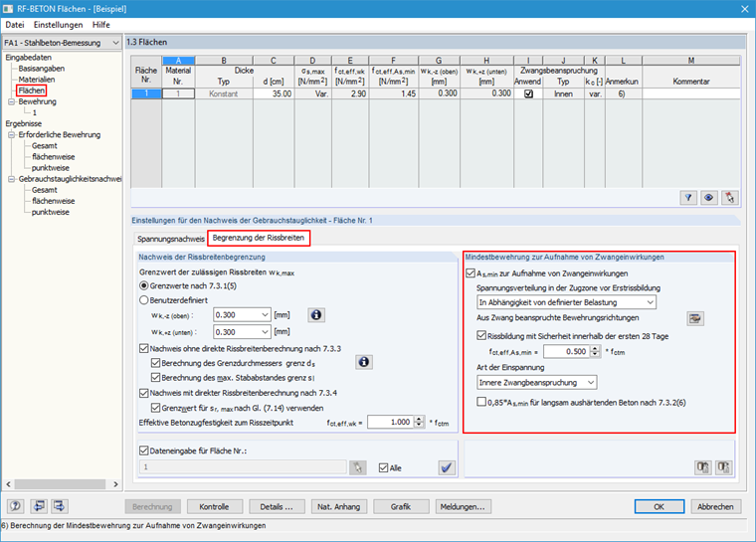
Task: Adjust fct,eff,wk factor stepper arrows
Action: (420, 422)
